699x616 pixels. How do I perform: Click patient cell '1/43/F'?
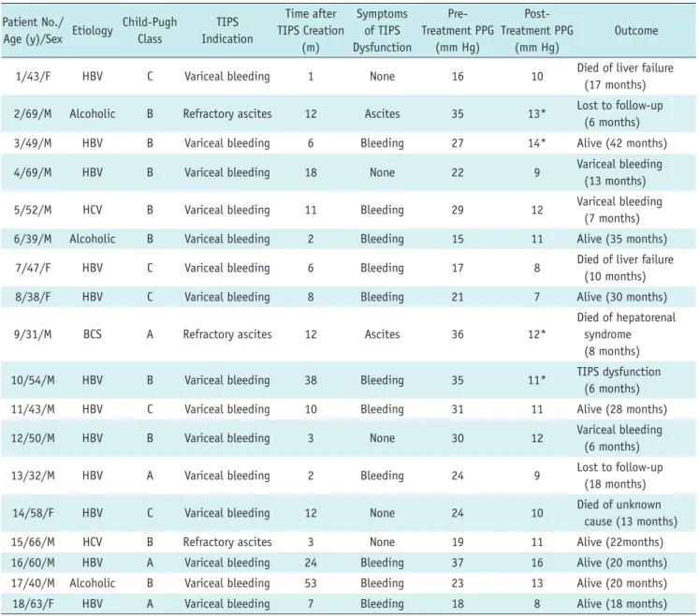[x=33, y=76]
